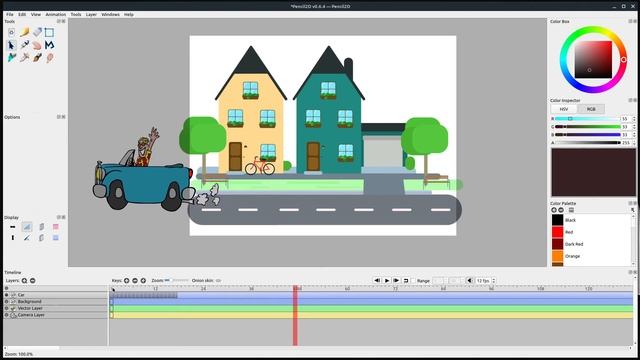
Task: Hide the Vector Layer
Action: point(7,308)
